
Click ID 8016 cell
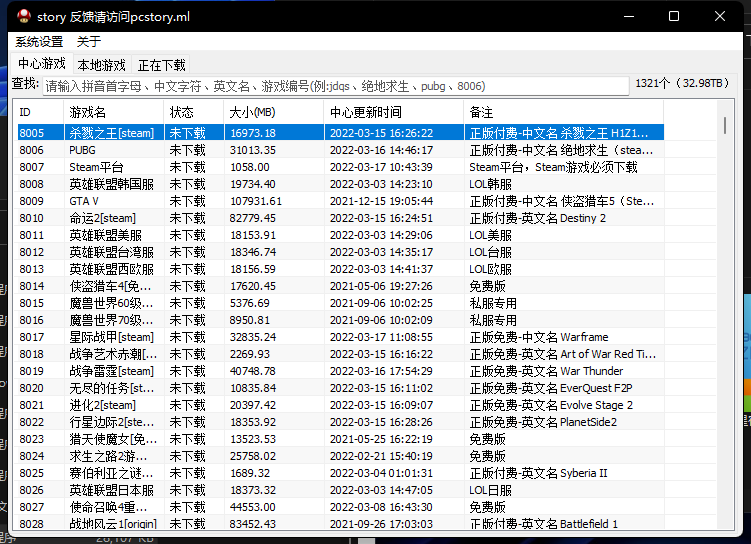click(32, 320)
